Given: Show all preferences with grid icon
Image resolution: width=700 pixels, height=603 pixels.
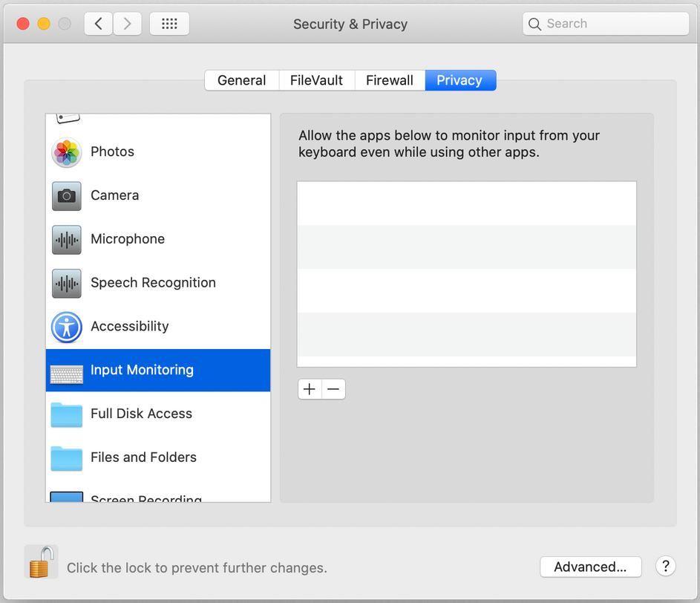Looking at the screenshot, I should [x=169, y=23].
